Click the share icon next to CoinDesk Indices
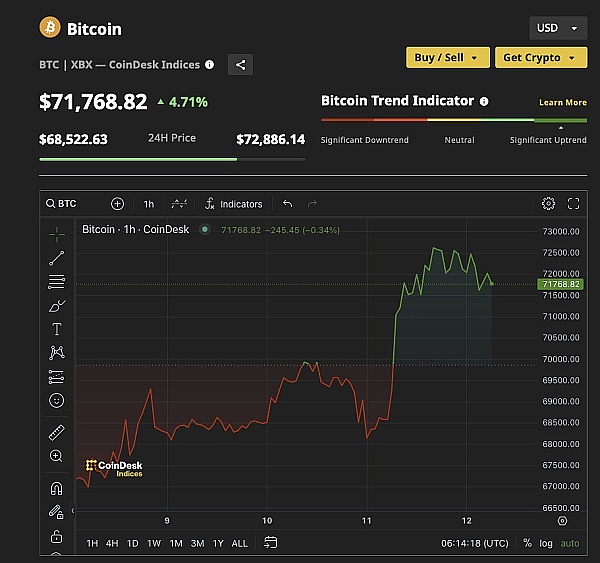Viewport: 600px width, 563px height. (x=240, y=65)
